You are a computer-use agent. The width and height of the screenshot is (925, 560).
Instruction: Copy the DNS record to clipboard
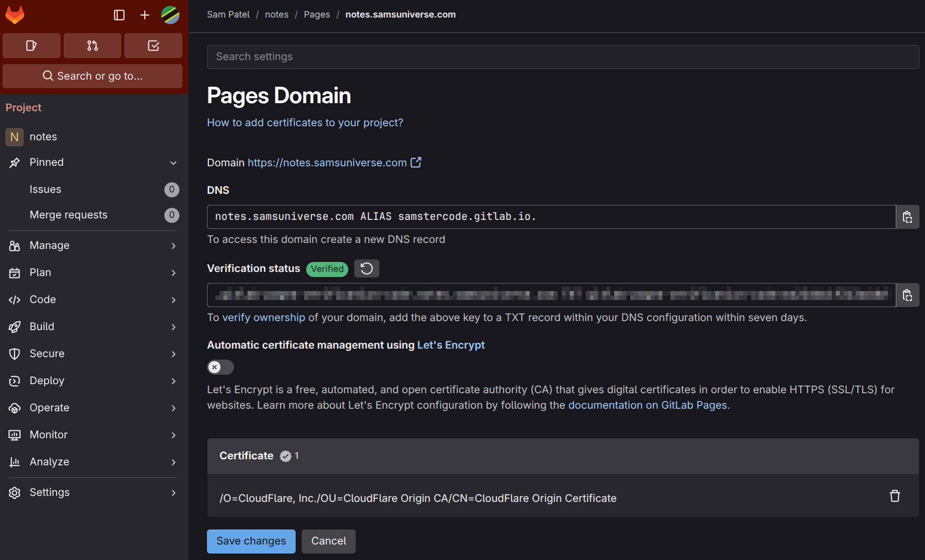(x=907, y=217)
